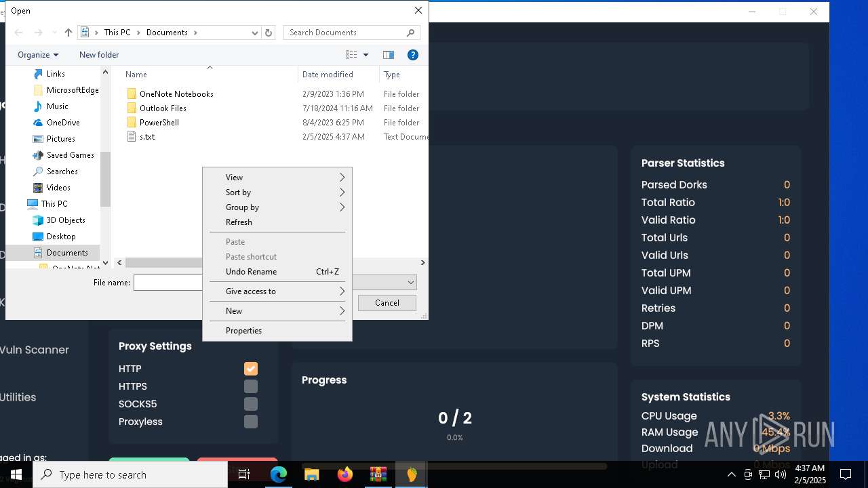The height and width of the screenshot is (488, 868).
Task: Open Desktop in navigation tree
Action: pyautogui.click(x=61, y=237)
